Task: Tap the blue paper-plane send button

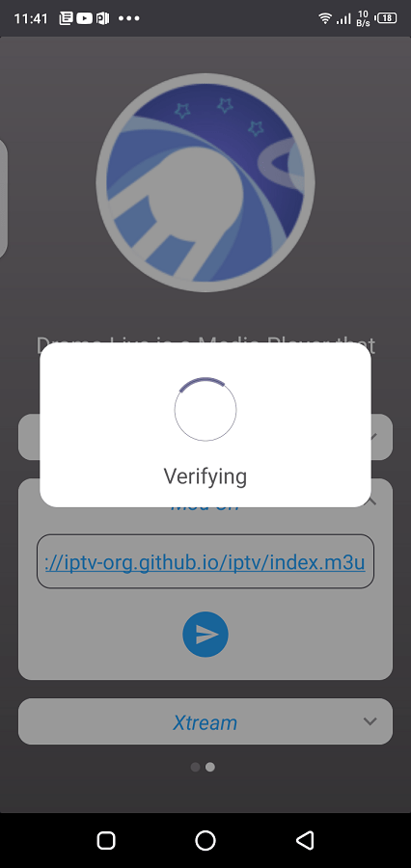Action: 205,635
